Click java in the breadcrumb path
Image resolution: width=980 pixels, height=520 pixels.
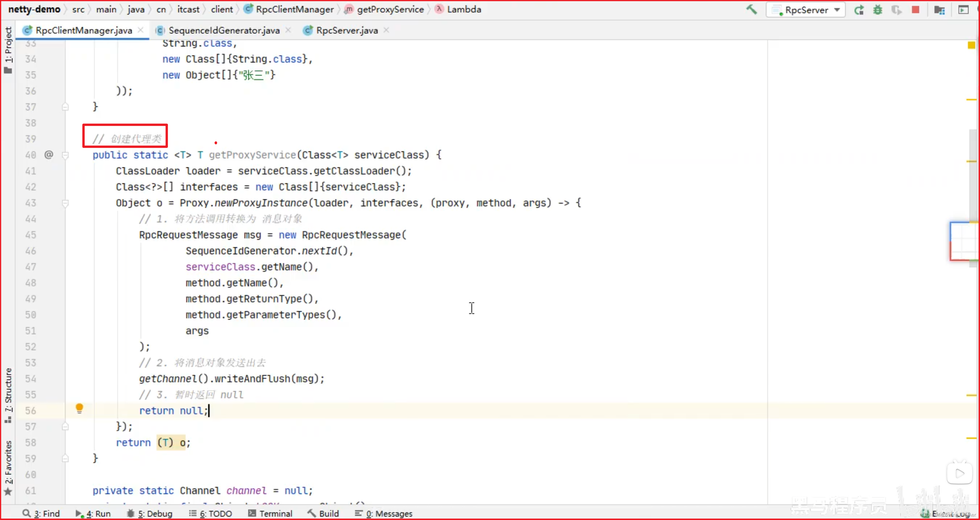pyautogui.click(x=136, y=10)
